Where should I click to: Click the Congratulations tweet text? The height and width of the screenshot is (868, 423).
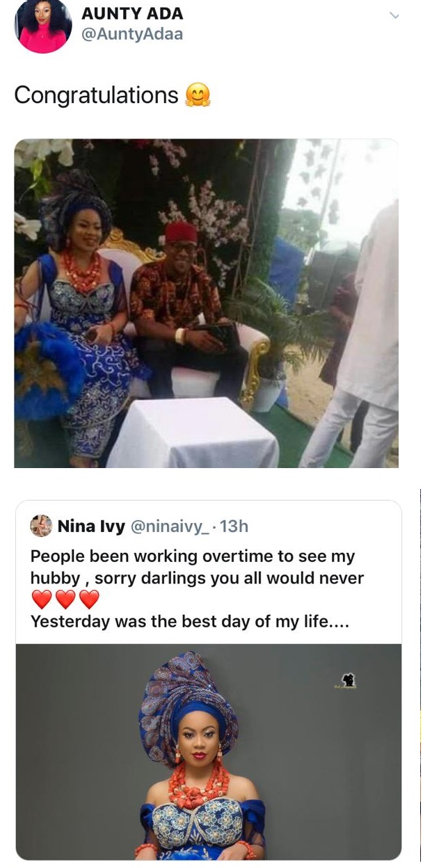(96, 95)
